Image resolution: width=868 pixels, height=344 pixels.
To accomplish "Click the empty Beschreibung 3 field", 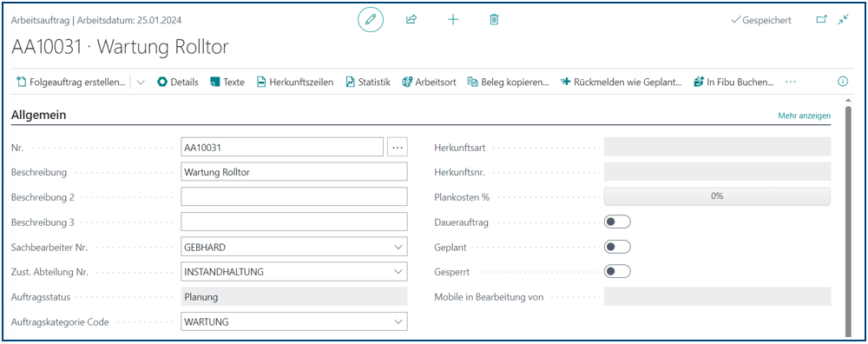I will (294, 222).
